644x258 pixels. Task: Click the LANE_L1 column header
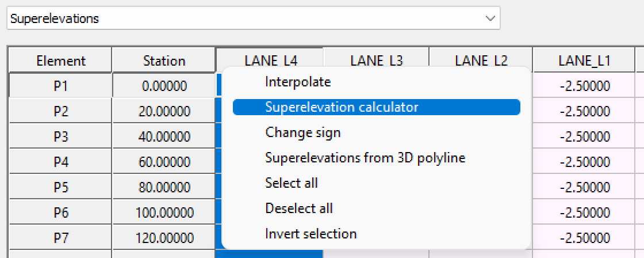click(x=584, y=60)
